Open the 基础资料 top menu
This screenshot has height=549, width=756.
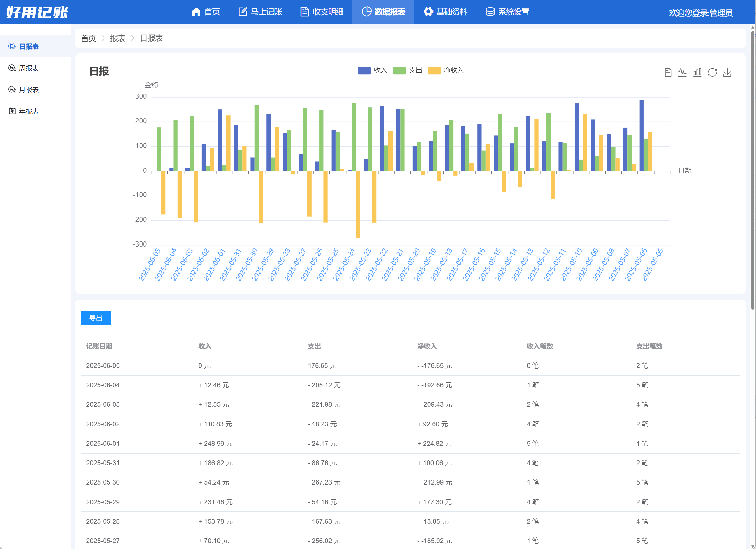(x=445, y=12)
